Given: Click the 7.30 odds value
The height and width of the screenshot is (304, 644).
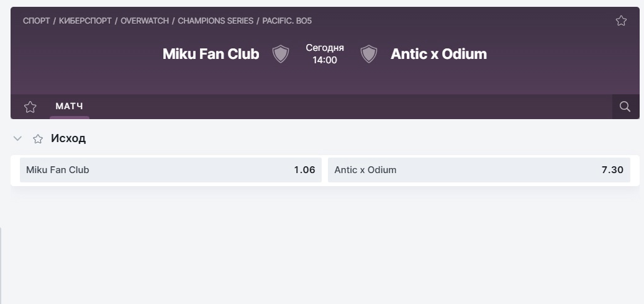Looking at the screenshot, I should click(x=612, y=170).
